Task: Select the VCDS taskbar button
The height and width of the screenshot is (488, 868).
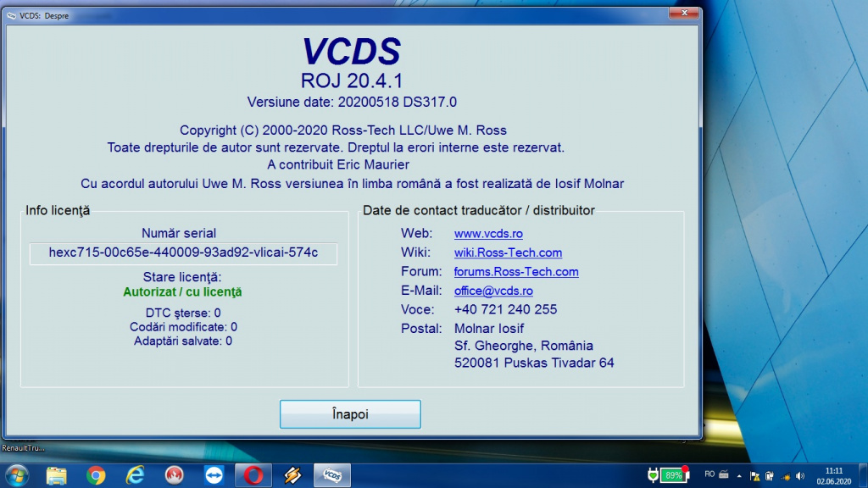Action: pos(332,475)
